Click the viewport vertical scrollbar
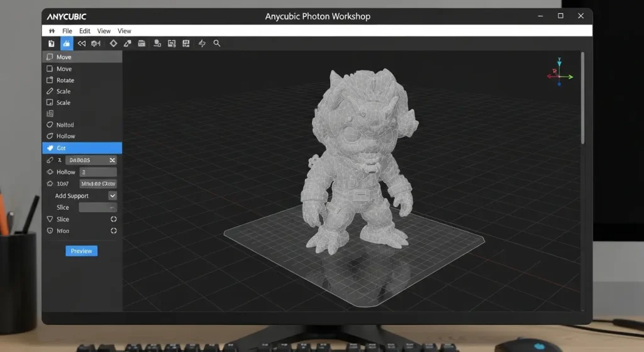The height and width of the screenshot is (352, 644). pos(582,99)
